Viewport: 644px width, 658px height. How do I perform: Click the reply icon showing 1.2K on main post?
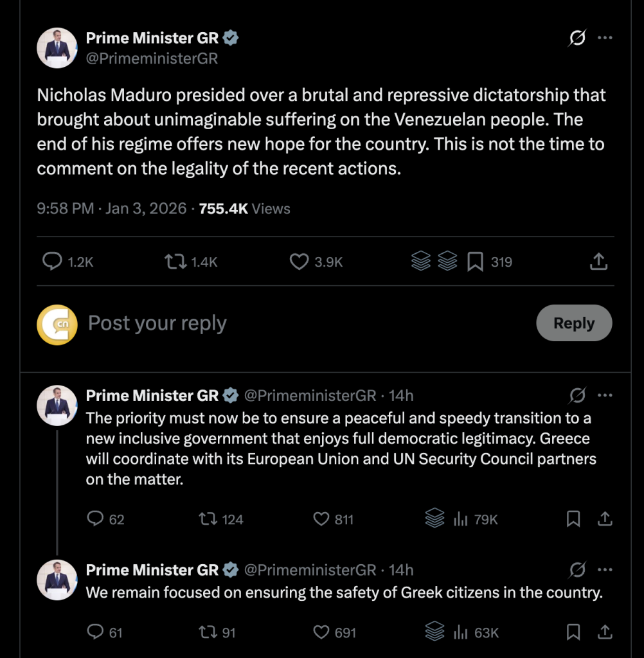(53, 262)
